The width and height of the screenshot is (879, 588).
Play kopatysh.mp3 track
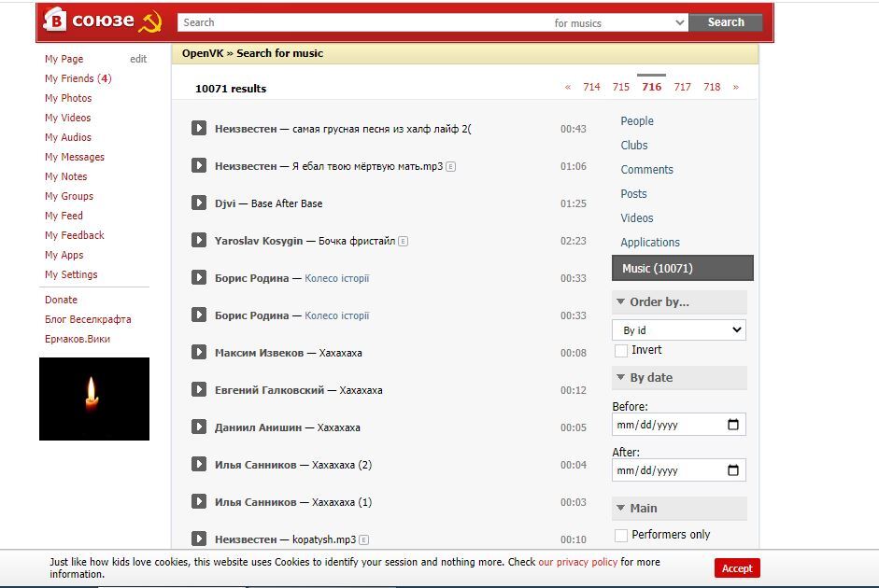198,539
